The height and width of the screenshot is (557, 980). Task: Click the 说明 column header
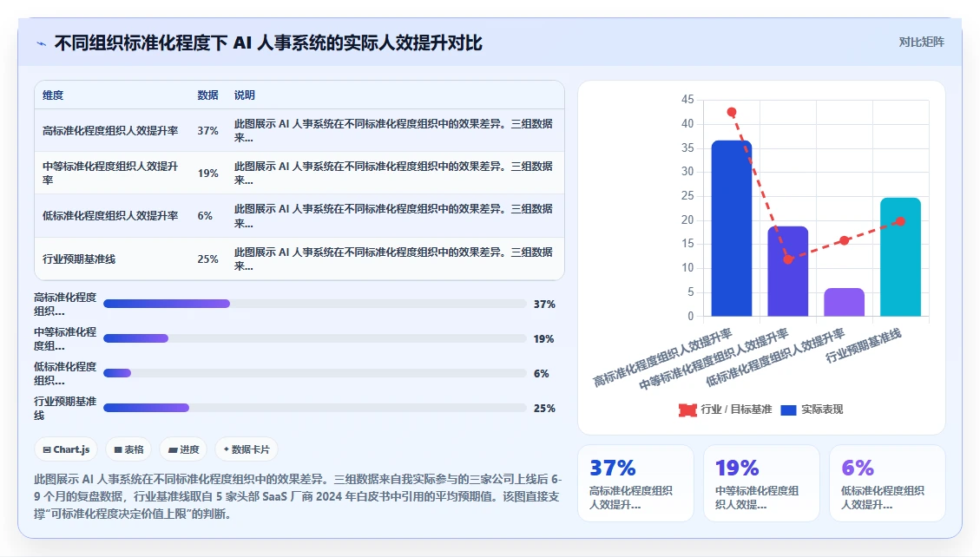pyautogui.click(x=245, y=95)
